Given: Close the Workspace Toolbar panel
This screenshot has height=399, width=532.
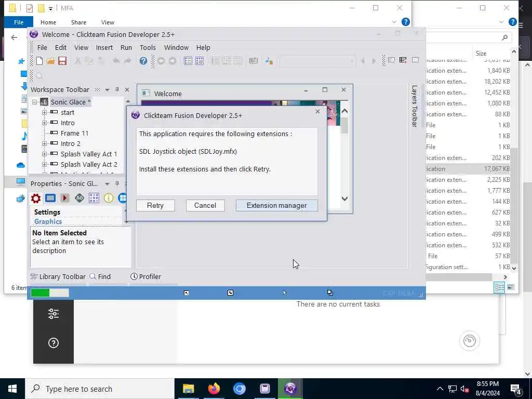Looking at the screenshot, I should pyautogui.click(x=127, y=89).
